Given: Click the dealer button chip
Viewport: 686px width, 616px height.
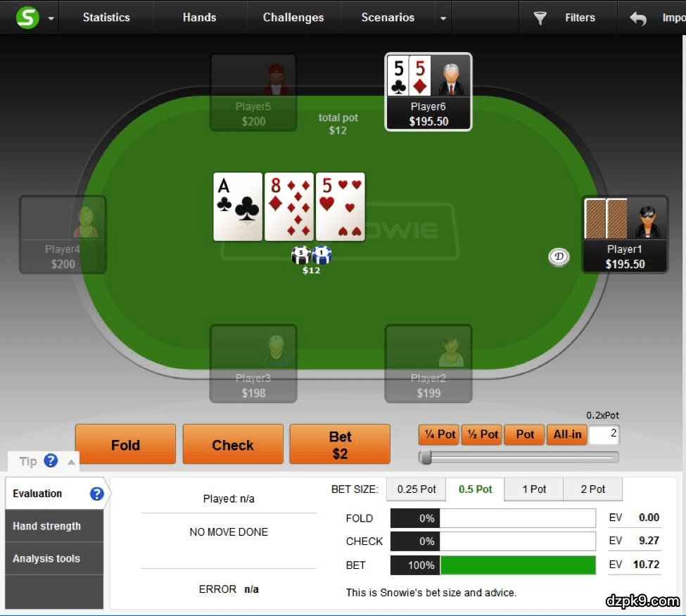Looking at the screenshot, I should pyautogui.click(x=559, y=256).
